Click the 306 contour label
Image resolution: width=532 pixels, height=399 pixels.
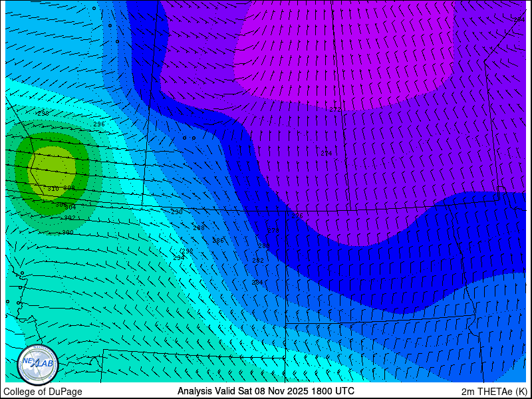61,205
